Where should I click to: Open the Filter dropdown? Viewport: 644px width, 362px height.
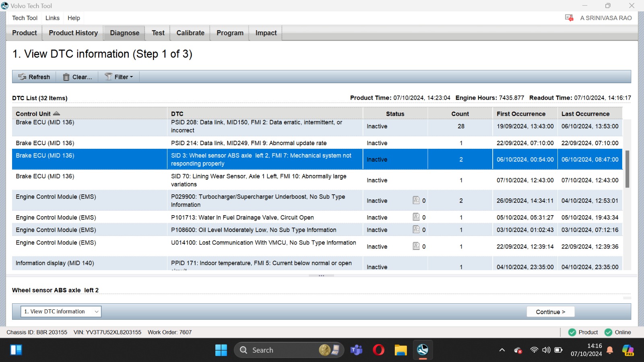pos(119,77)
